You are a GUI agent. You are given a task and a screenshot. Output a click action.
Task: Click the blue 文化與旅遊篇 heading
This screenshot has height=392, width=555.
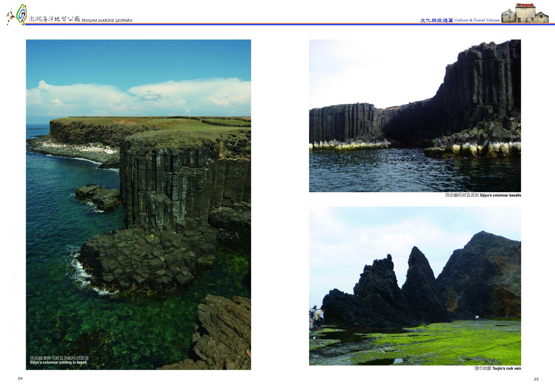tap(437, 20)
